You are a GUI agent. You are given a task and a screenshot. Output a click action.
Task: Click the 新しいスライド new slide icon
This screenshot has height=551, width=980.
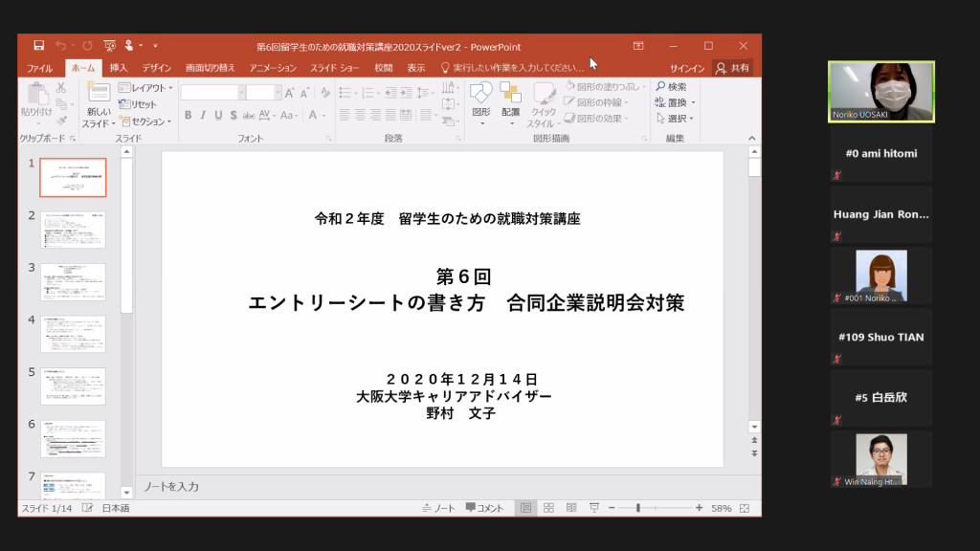[98, 93]
